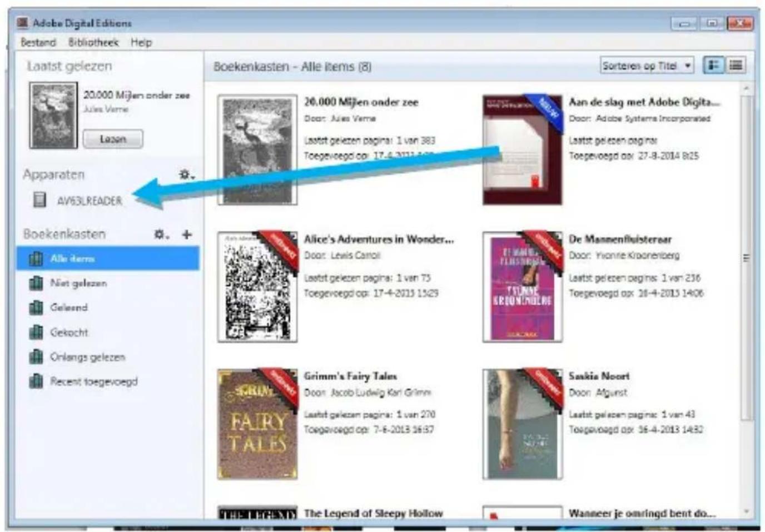Click author text Door: Adobe Systems Incorporated
765x532 pixels.
pyautogui.click(x=639, y=118)
